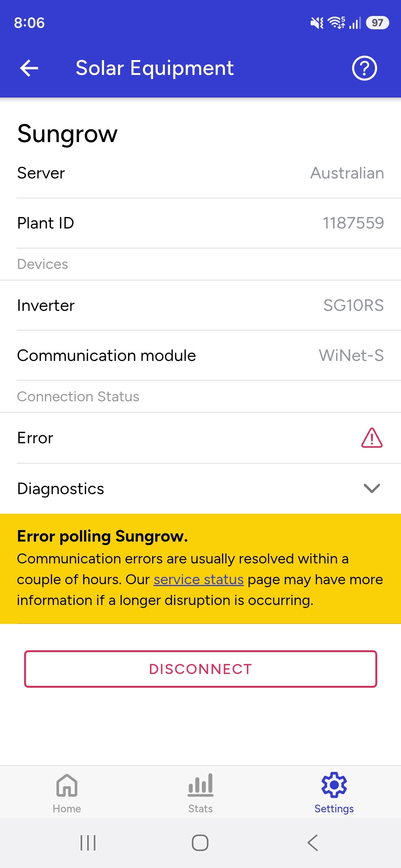Tap the Android system back chevron
401x868 pixels.
click(313, 843)
